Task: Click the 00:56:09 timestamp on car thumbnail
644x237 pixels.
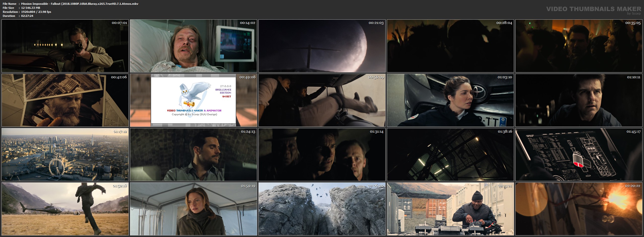Action: tap(376, 77)
